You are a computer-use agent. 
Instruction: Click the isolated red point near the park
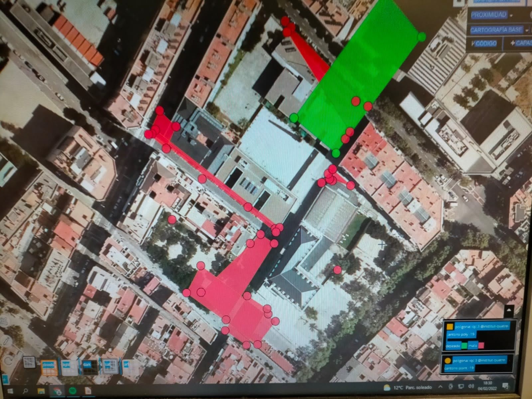pos(337,269)
